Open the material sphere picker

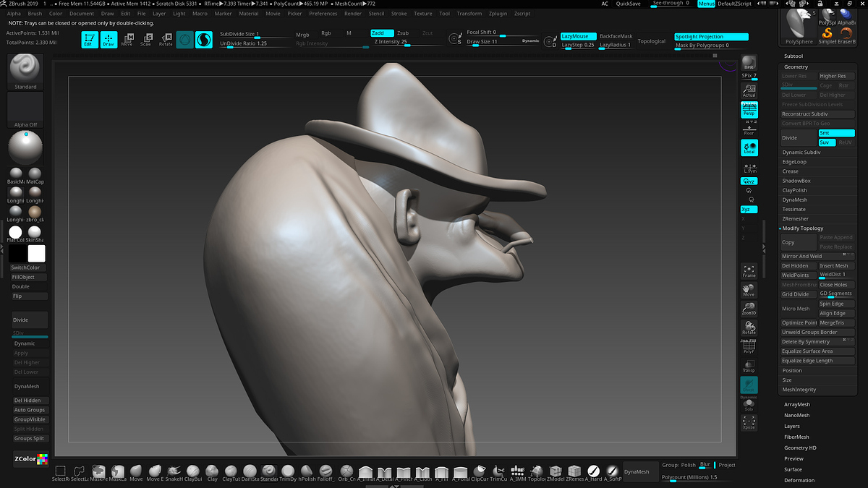25,147
